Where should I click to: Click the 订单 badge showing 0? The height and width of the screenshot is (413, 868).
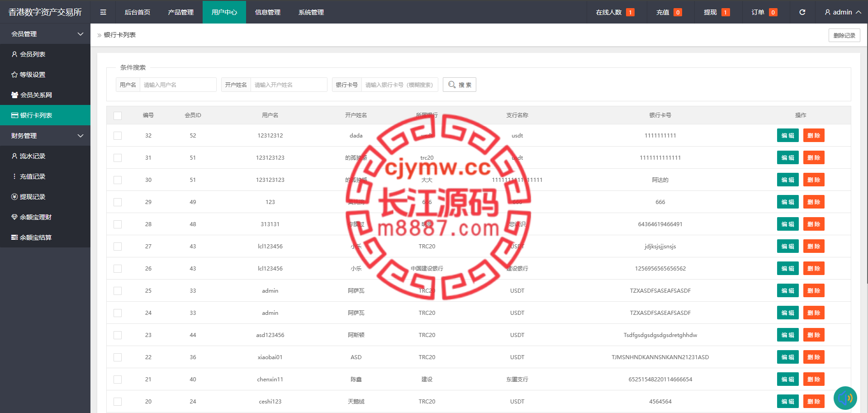(773, 12)
